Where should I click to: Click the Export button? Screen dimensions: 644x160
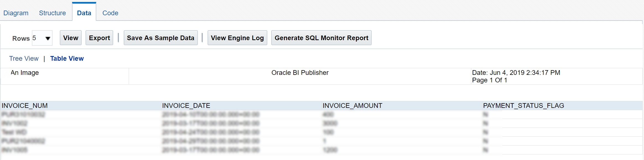(99, 38)
